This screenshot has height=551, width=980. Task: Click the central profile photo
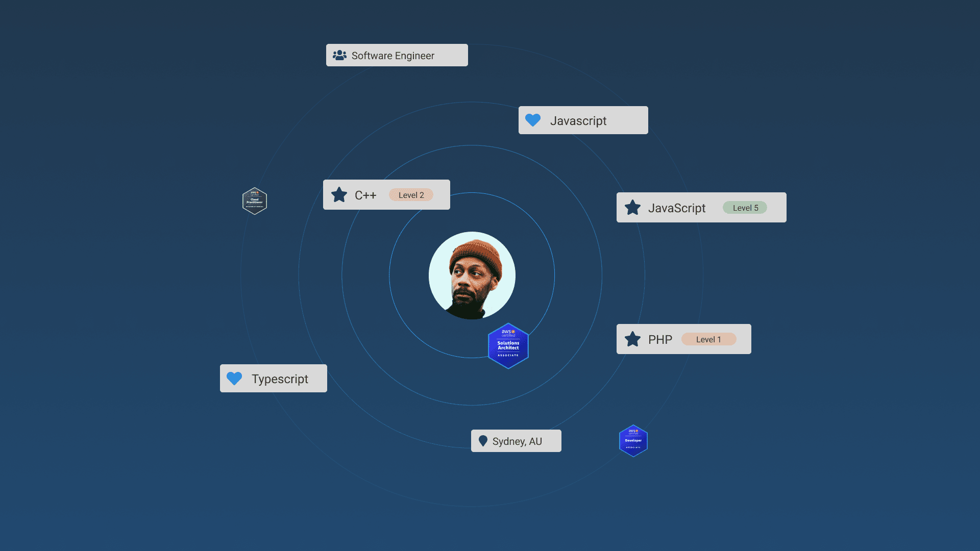(x=472, y=275)
